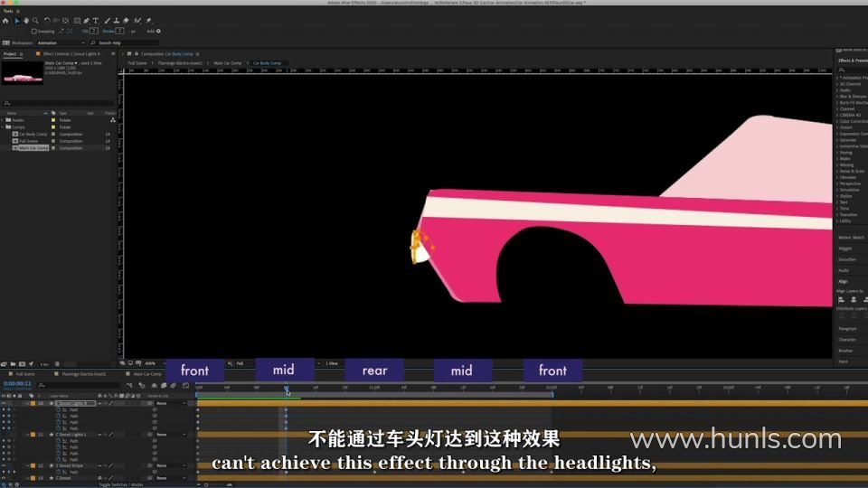The width and height of the screenshot is (868, 488).
Task: Open parent dropdown None for C Smoot Stripe
Action: (x=170, y=466)
